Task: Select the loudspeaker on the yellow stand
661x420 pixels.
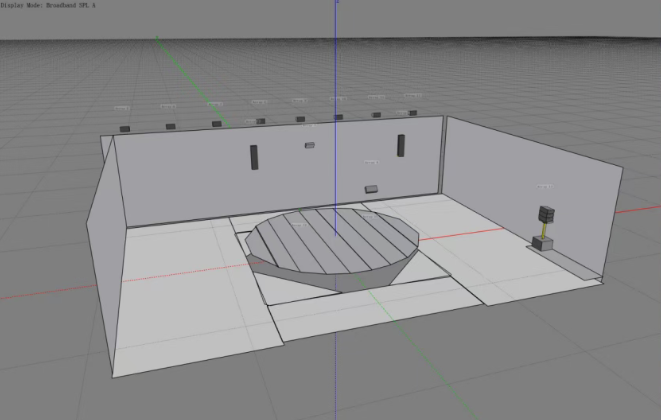Action: (546, 214)
